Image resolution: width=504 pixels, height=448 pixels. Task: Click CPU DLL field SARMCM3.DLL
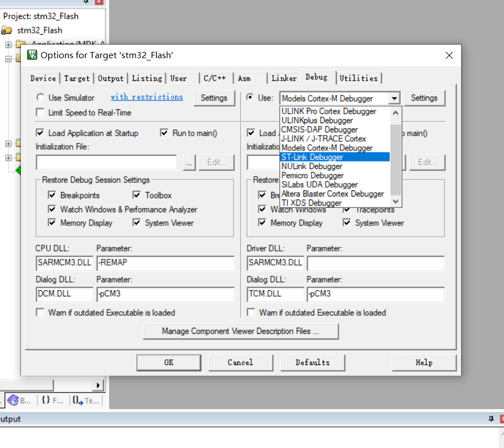point(64,263)
